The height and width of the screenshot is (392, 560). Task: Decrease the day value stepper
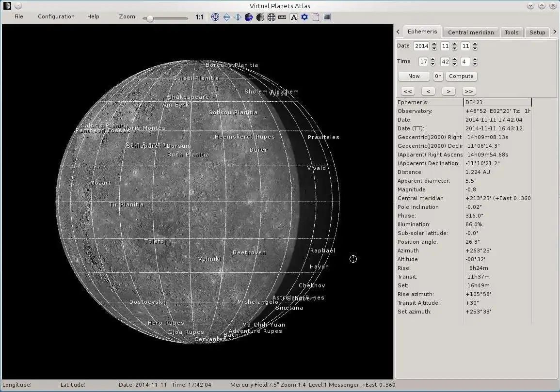point(475,48)
